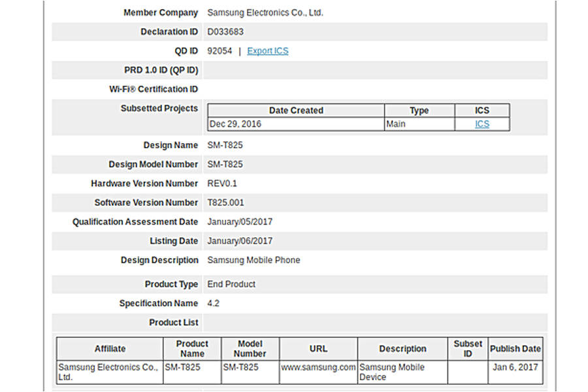The image size is (588, 392).
Task: Select the Publish Date Jan 6, 2017
Action: (515, 367)
